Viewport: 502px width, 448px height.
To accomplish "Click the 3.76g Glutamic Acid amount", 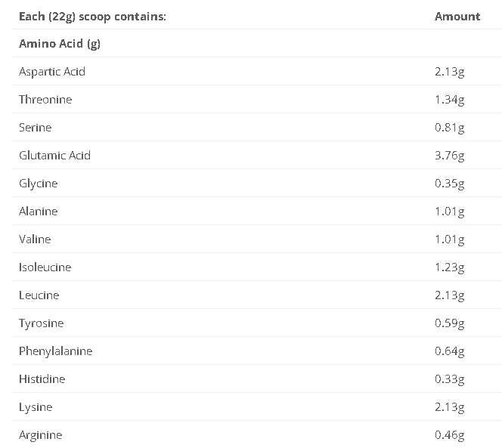I will 449,156.
